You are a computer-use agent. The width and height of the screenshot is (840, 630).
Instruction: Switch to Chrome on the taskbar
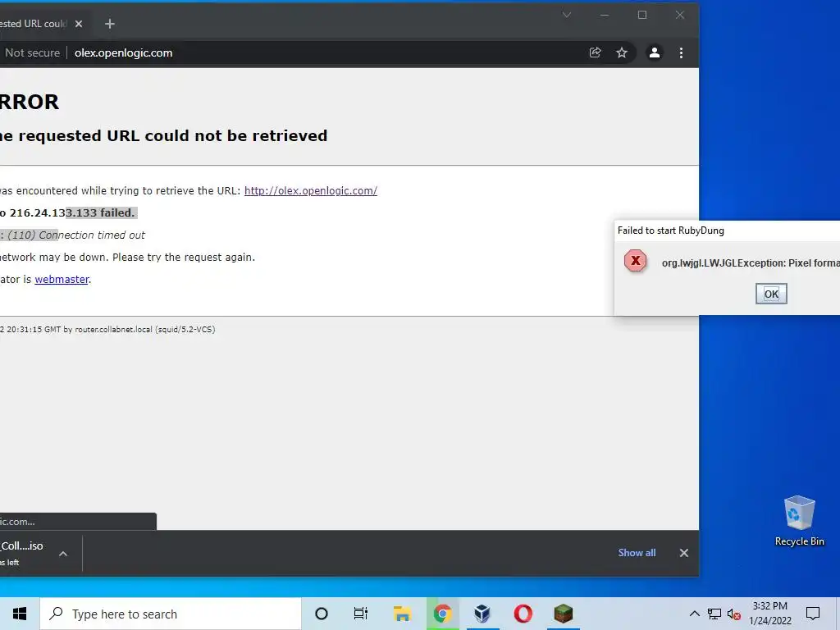coord(442,614)
